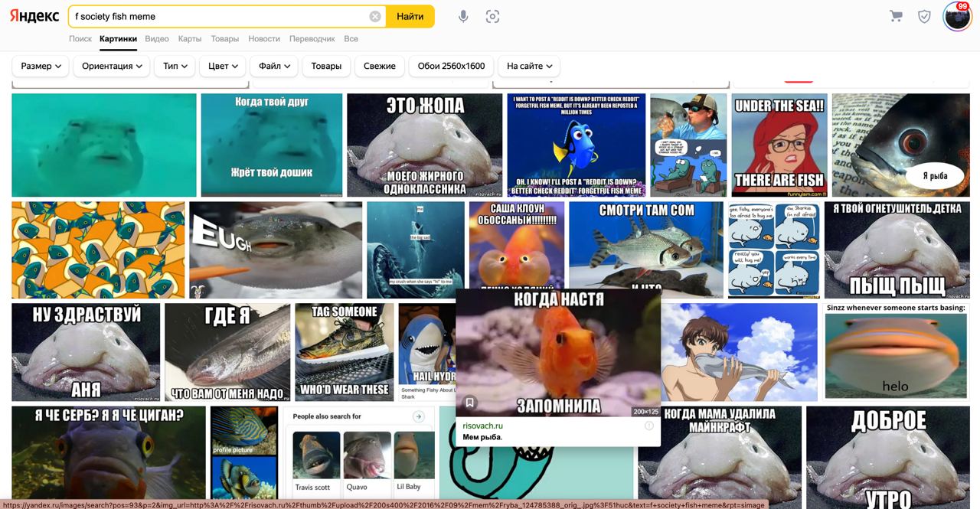Expand the Ориентация filter dropdown
980x509 pixels.
(x=112, y=66)
